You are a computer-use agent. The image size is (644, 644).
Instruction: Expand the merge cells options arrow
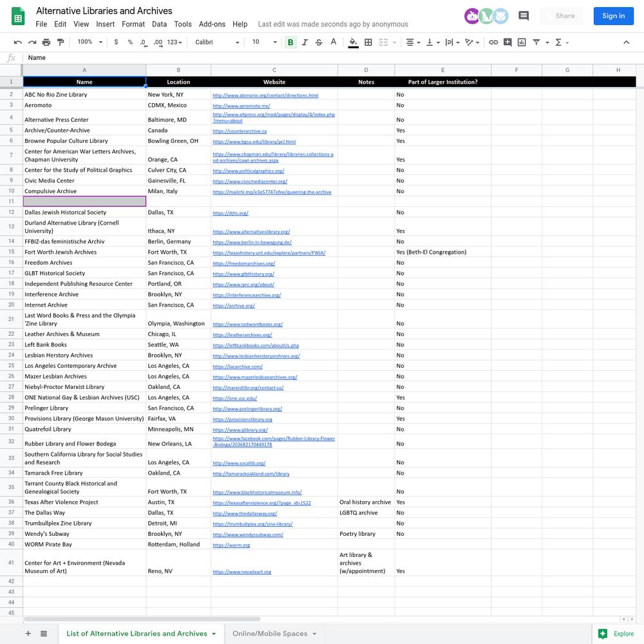[394, 43]
